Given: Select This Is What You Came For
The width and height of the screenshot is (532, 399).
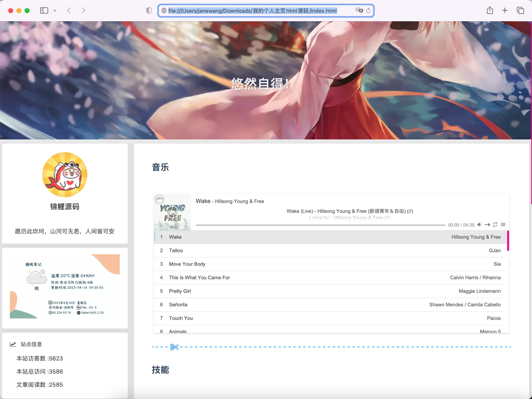Looking at the screenshot, I should coord(330,278).
